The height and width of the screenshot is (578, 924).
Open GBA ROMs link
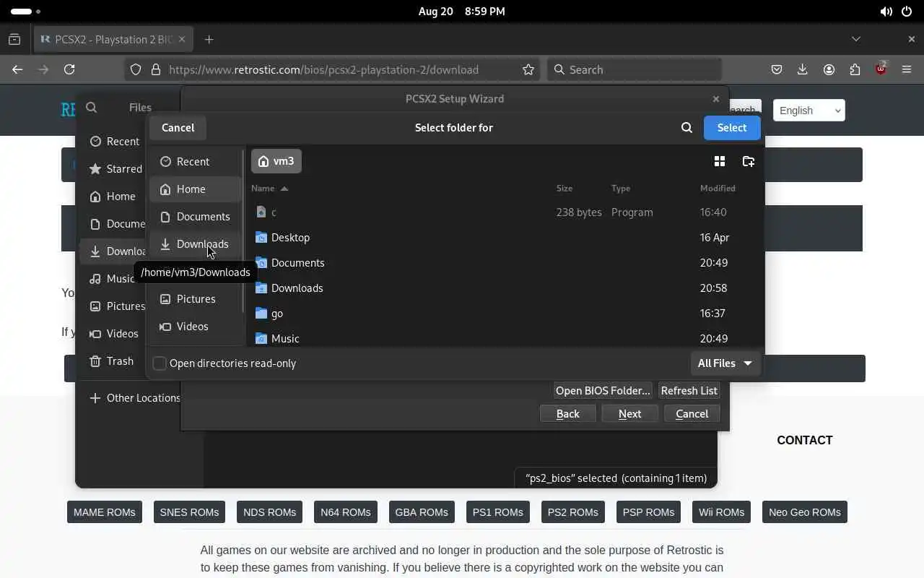tap(422, 512)
